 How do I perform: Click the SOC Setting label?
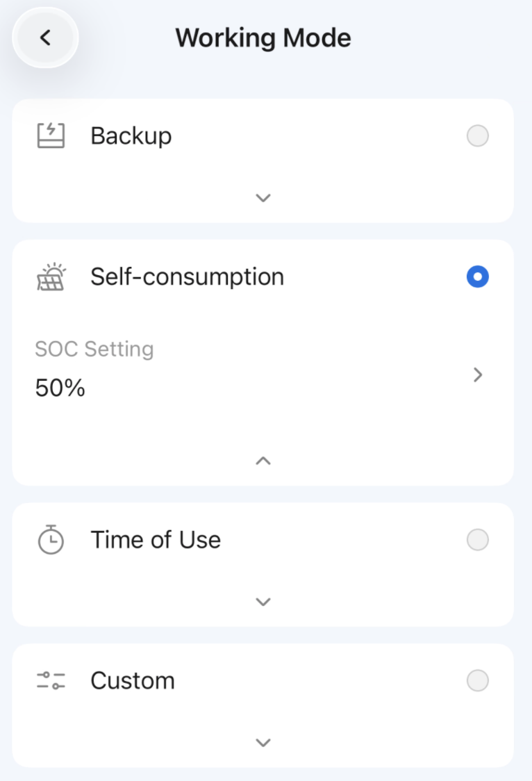pos(94,349)
